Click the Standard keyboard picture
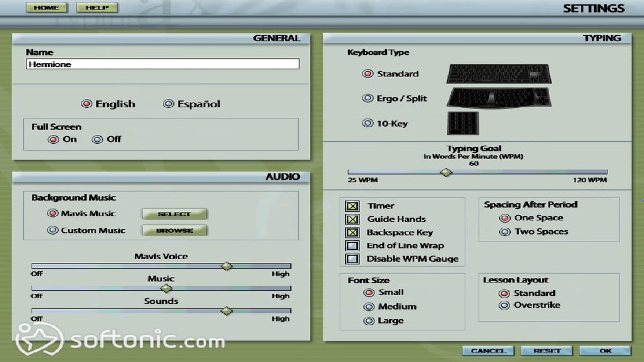Screen dimensions: 644x362 499,74
